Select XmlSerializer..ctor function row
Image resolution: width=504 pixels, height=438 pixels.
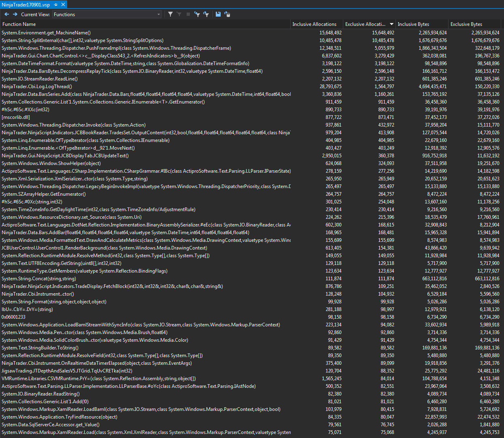(x=251, y=179)
